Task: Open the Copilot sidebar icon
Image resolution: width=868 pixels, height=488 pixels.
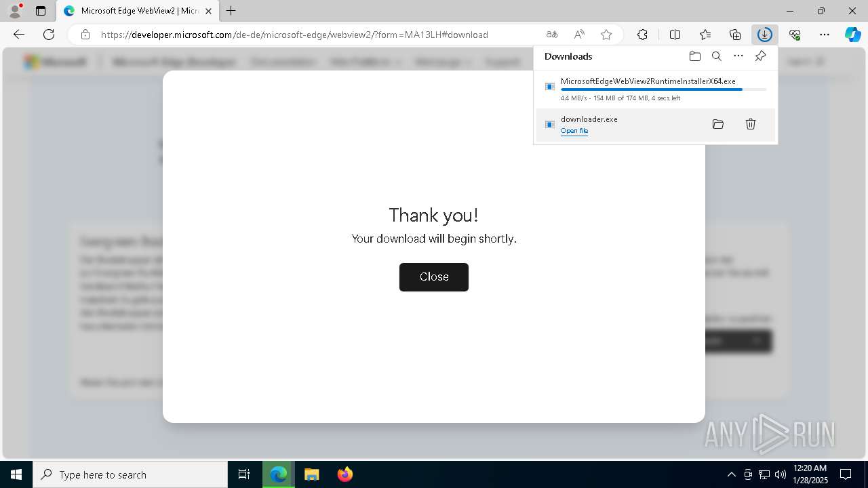Action: pyautogui.click(x=853, y=35)
